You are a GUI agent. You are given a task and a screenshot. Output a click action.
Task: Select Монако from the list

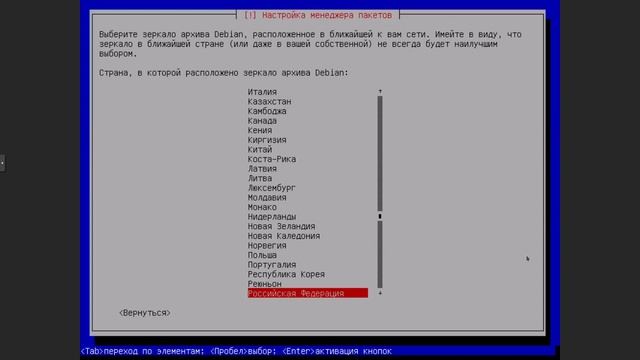click(262, 207)
